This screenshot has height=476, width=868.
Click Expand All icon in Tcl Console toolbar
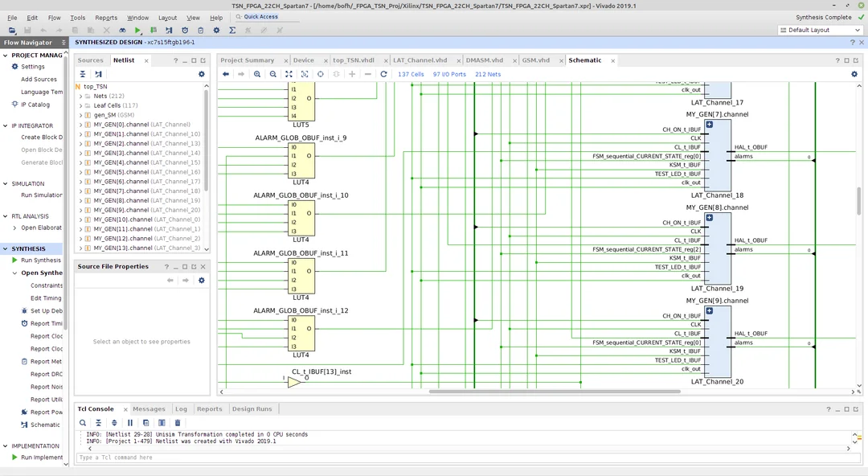tap(114, 423)
